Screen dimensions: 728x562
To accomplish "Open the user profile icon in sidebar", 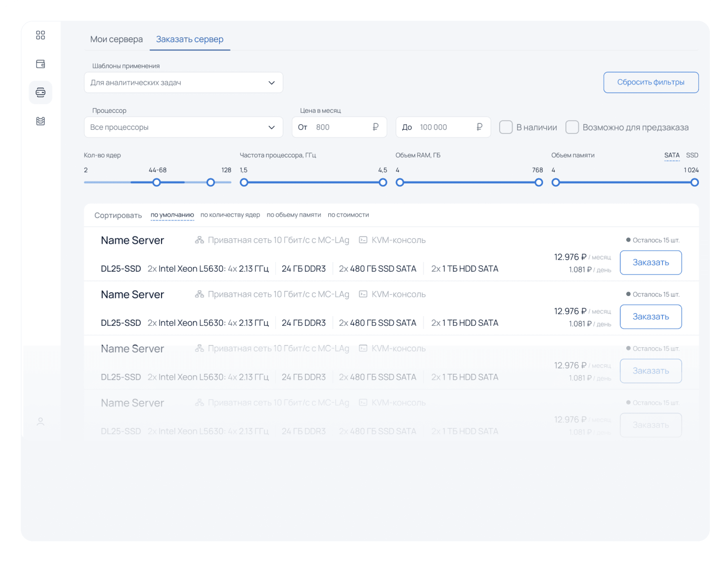I will [40, 421].
